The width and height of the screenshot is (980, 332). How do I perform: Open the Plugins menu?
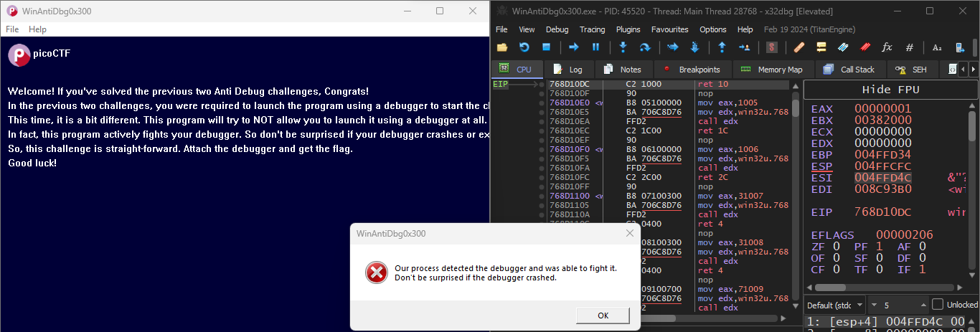point(628,29)
